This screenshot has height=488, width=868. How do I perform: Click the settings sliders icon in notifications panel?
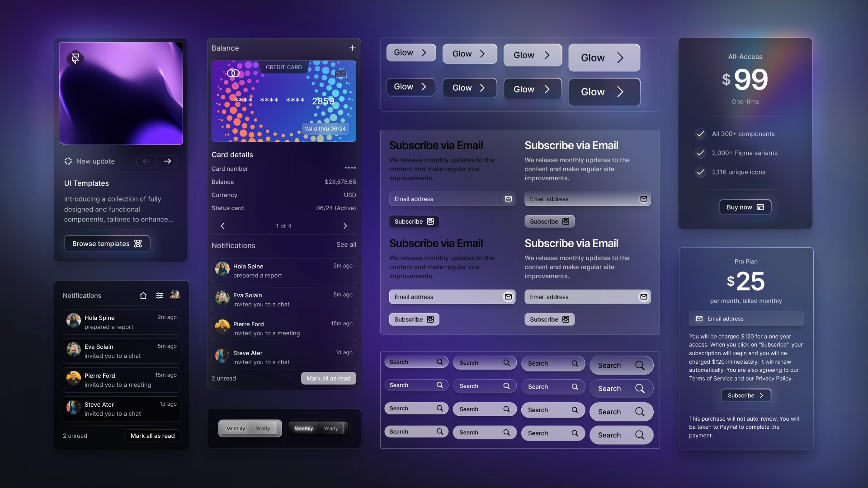[159, 296]
